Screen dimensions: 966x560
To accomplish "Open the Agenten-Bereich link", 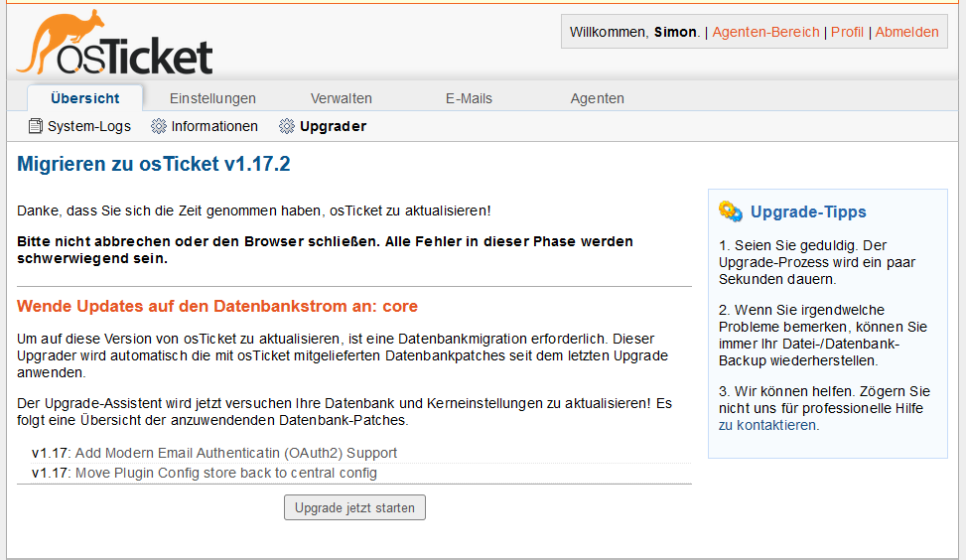I will 765,32.
